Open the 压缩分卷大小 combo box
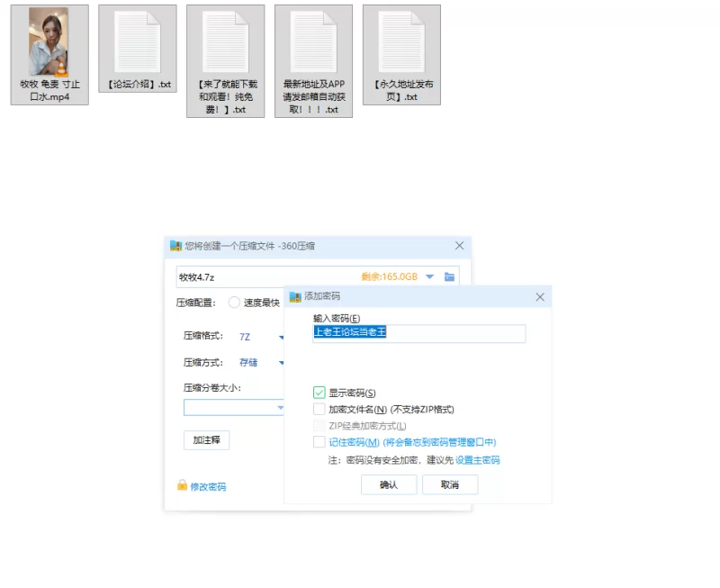This screenshot has height=588, width=720. [234, 408]
